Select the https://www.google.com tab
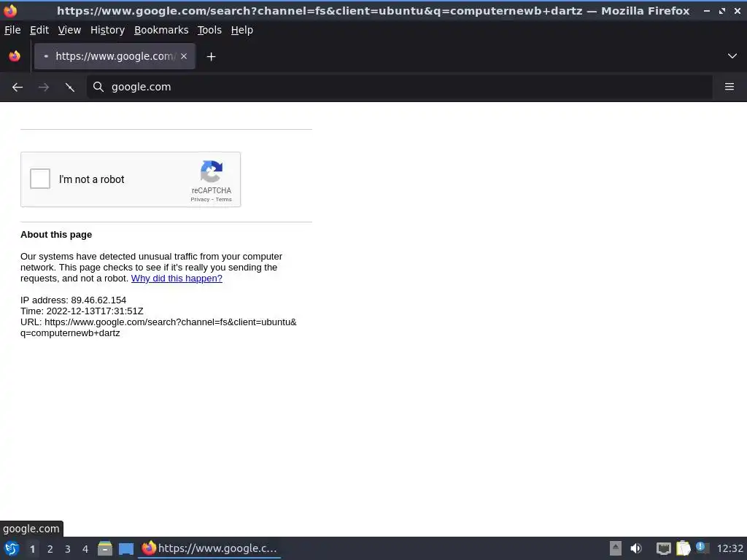 click(x=115, y=56)
